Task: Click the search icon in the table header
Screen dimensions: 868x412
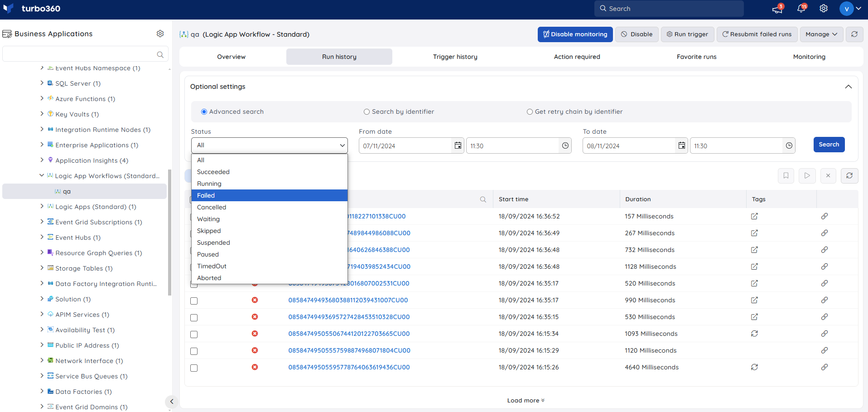Action: [483, 199]
